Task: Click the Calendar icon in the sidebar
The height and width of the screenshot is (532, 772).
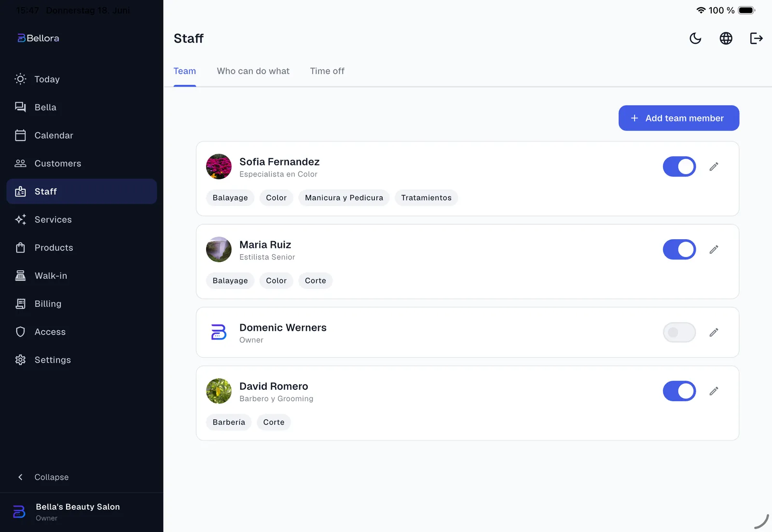Action: [20, 136]
